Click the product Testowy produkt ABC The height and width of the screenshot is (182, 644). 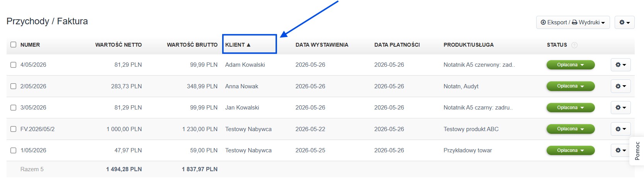pyautogui.click(x=471, y=129)
